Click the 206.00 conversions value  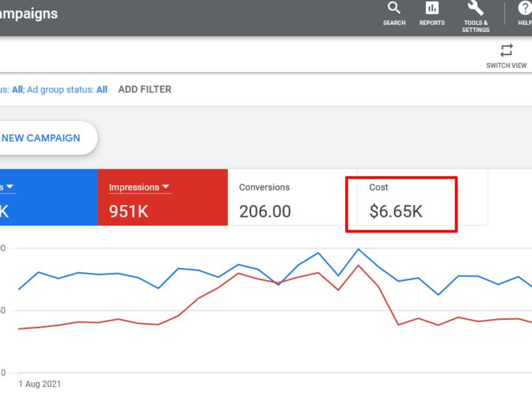(x=265, y=211)
